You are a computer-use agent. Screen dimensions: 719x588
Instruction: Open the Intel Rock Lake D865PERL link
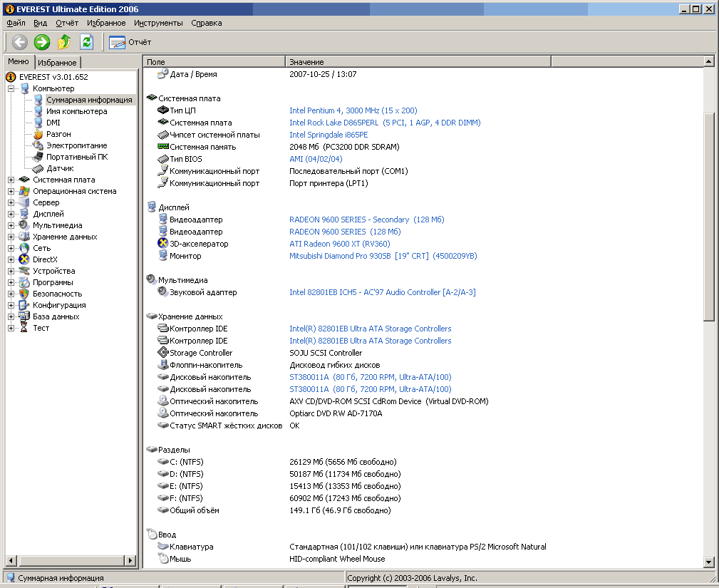tap(385, 123)
